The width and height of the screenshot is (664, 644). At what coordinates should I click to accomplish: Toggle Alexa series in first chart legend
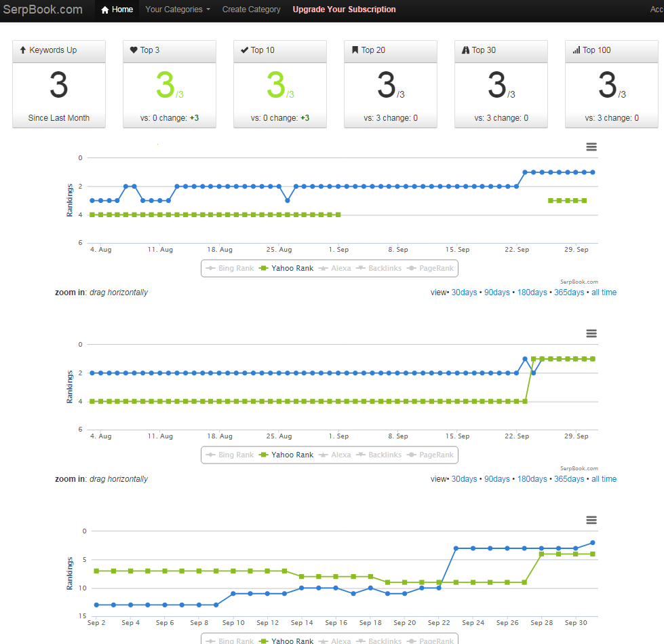pyautogui.click(x=334, y=268)
